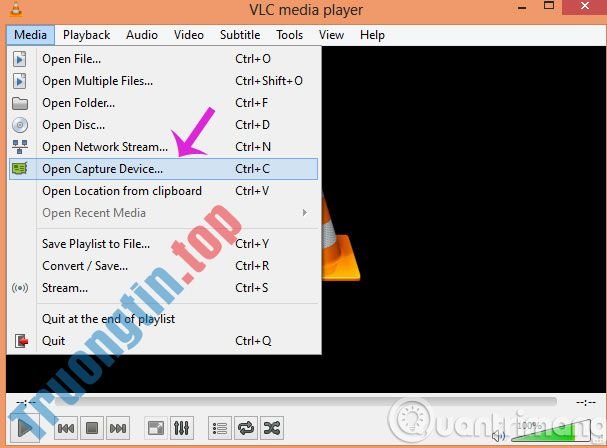Show extended settings equalizer icon
The height and width of the screenshot is (448, 607).
pyautogui.click(x=182, y=428)
